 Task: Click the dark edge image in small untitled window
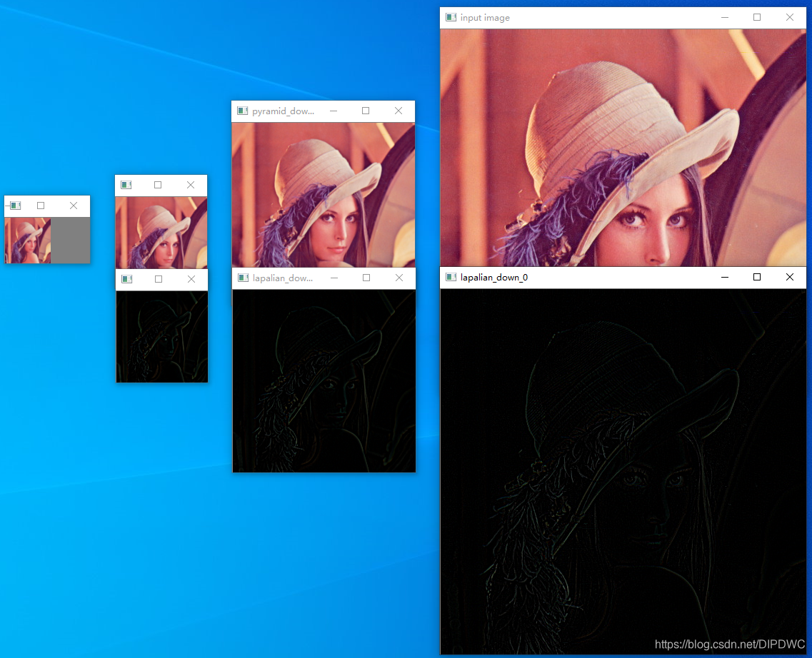[161, 336]
